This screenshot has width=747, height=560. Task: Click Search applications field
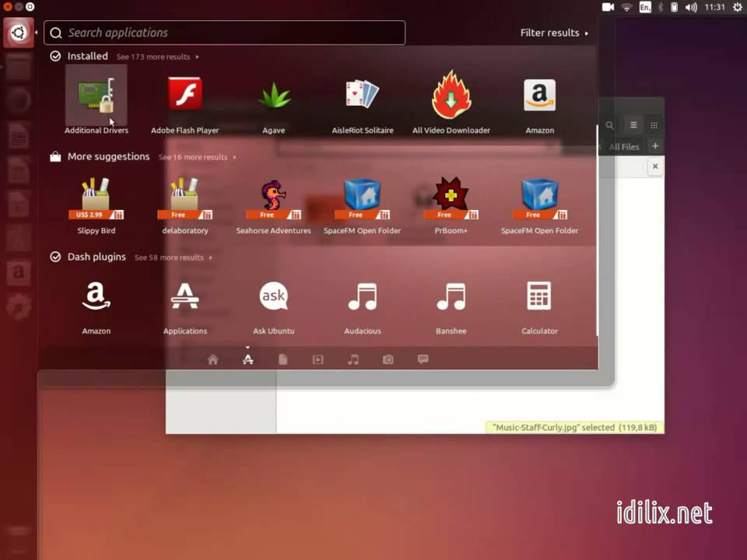(x=224, y=33)
